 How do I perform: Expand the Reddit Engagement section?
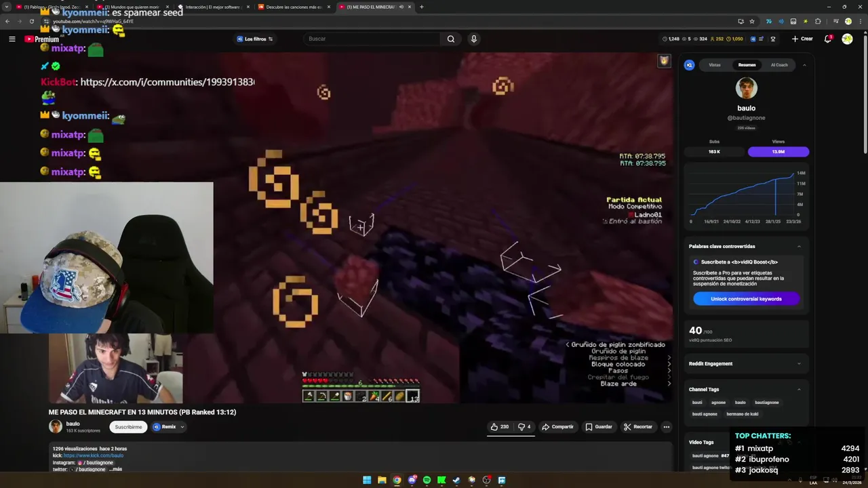coord(799,364)
